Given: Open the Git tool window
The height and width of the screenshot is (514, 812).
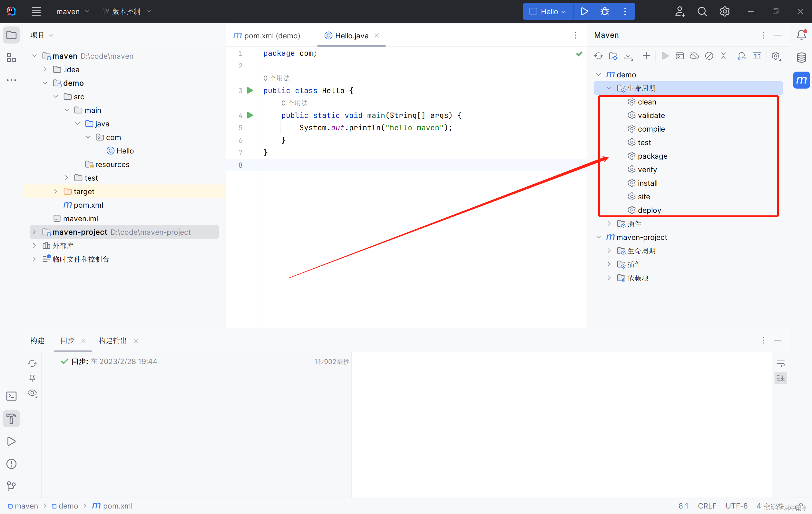Looking at the screenshot, I should (x=12, y=486).
